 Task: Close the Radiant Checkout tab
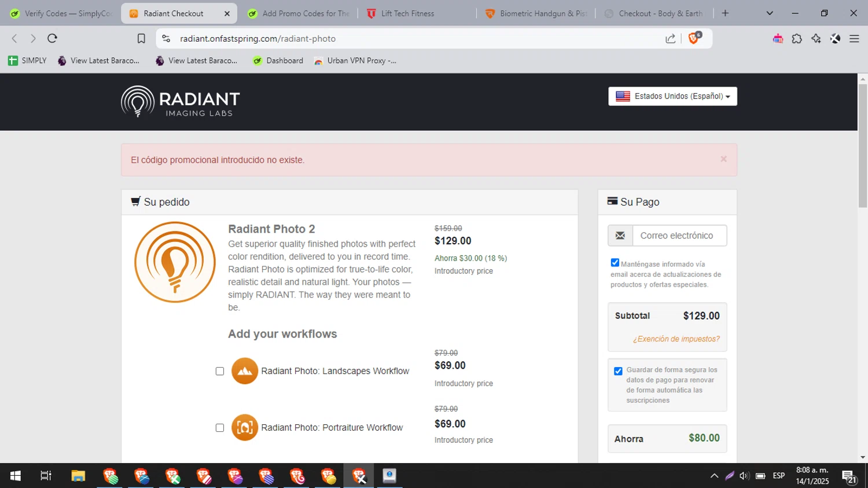(x=227, y=13)
